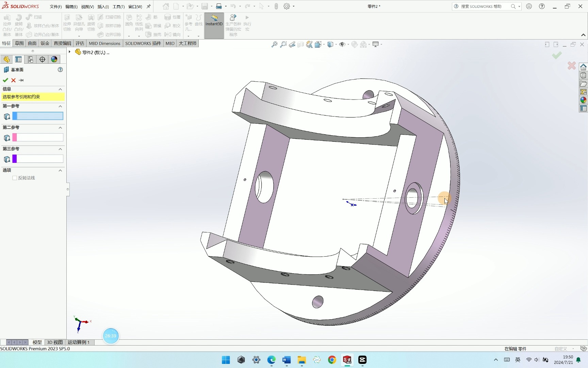Open the 3D 视图 bottom tab
The image size is (588, 368).
tap(55, 342)
